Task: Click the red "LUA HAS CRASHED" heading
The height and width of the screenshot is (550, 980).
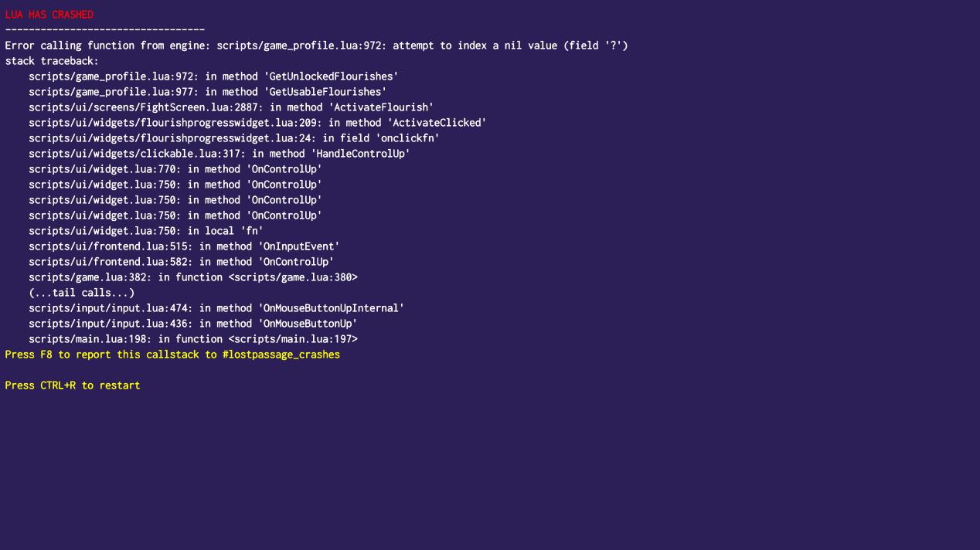Action: [x=49, y=15]
